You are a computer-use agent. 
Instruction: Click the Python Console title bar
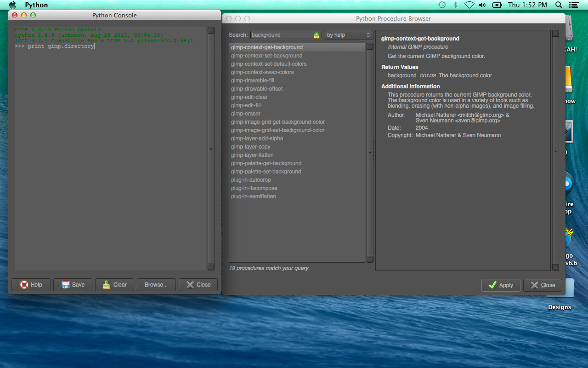(114, 15)
